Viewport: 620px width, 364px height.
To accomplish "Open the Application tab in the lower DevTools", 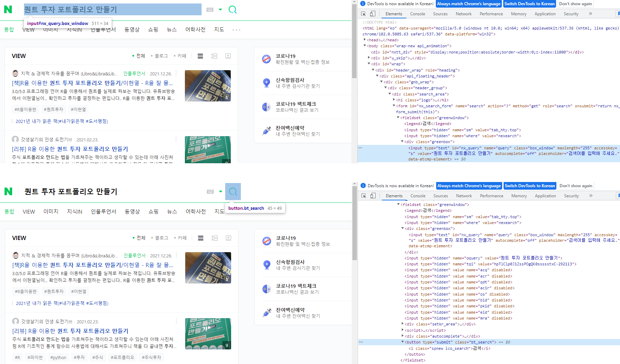I will tap(545, 196).
